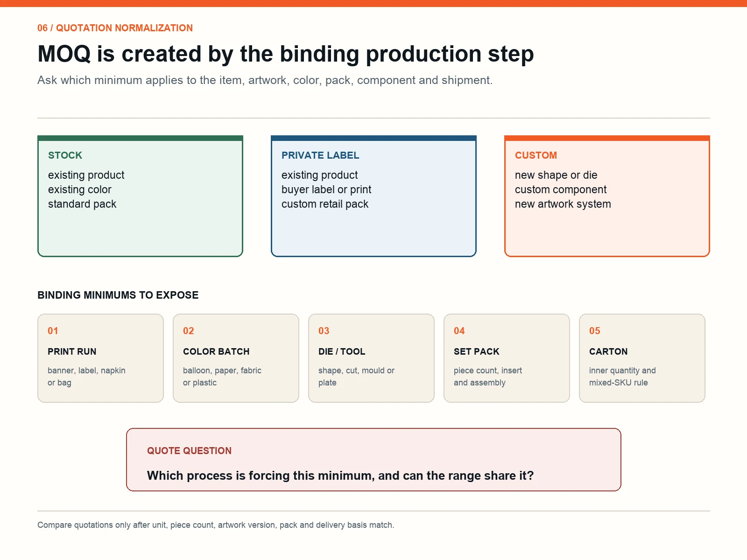Select the CUSTOM card heading
Screen dimensions: 747x560
click(536, 155)
